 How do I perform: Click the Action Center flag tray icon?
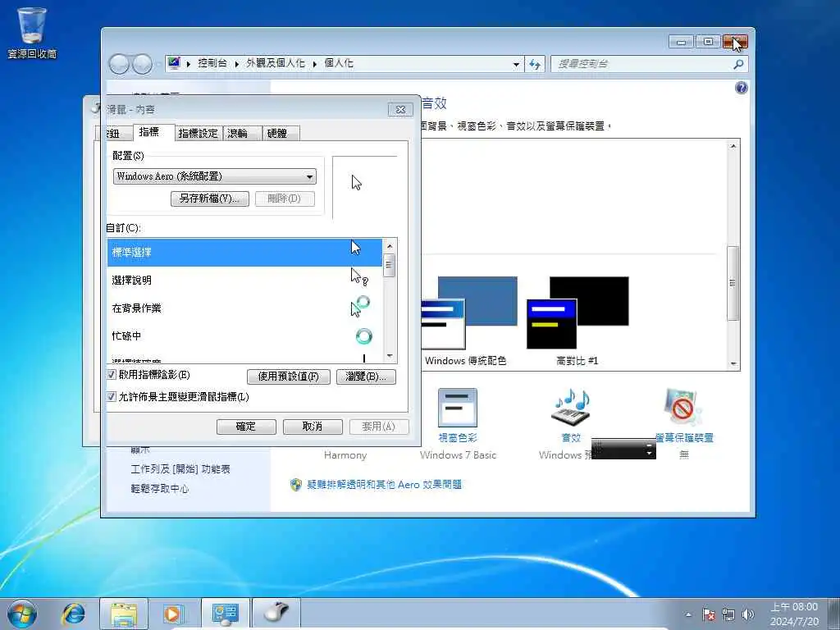click(x=709, y=614)
